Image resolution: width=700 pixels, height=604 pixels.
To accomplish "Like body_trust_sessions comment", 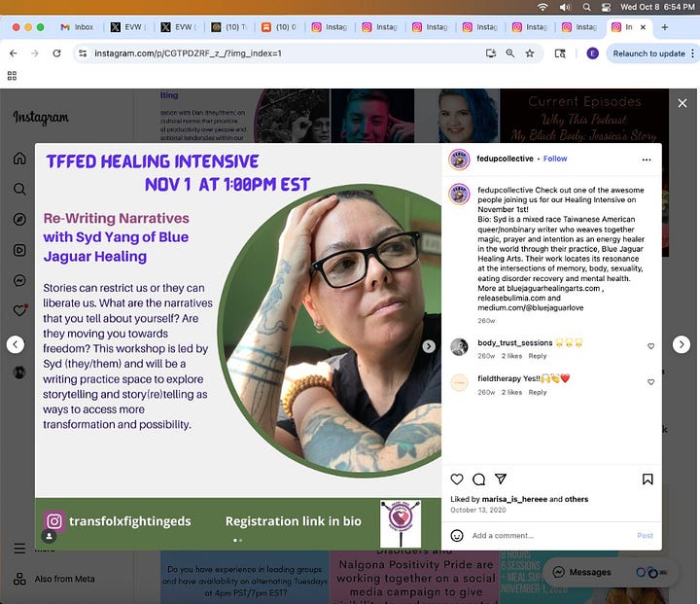I will 650,346.
